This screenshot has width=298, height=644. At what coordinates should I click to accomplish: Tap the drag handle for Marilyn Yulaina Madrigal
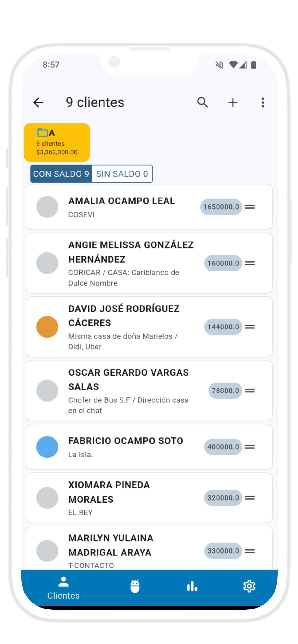250,551
